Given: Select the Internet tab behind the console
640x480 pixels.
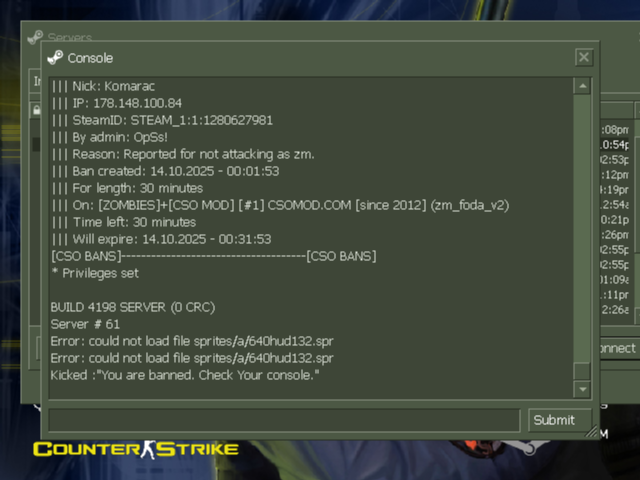Looking at the screenshot, I should pyautogui.click(x=37, y=81).
